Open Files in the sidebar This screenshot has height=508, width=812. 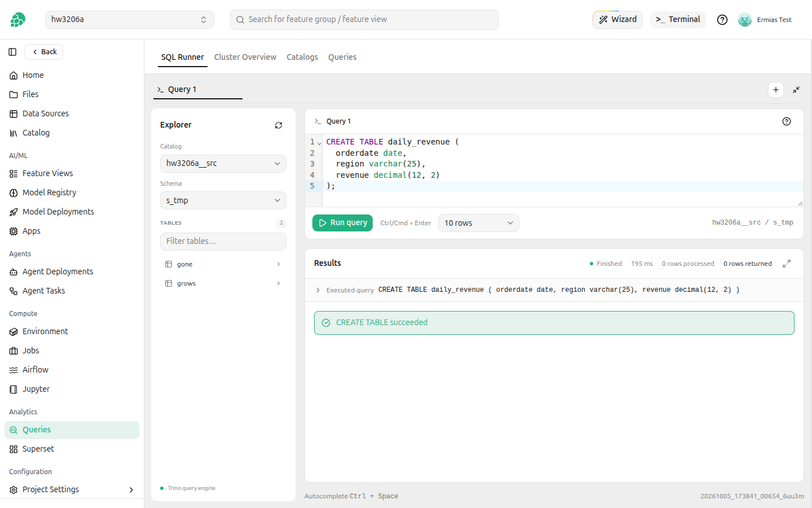click(x=72, y=94)
